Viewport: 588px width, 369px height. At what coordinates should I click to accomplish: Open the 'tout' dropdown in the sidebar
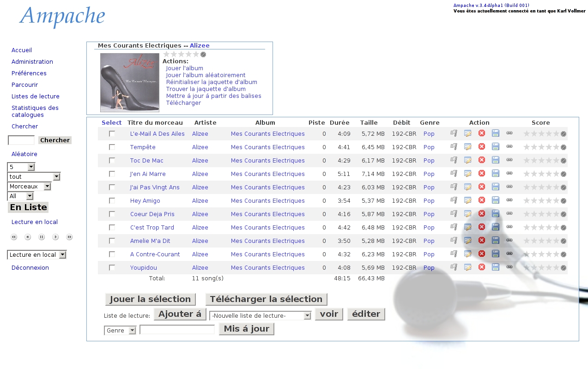[34, 176]
